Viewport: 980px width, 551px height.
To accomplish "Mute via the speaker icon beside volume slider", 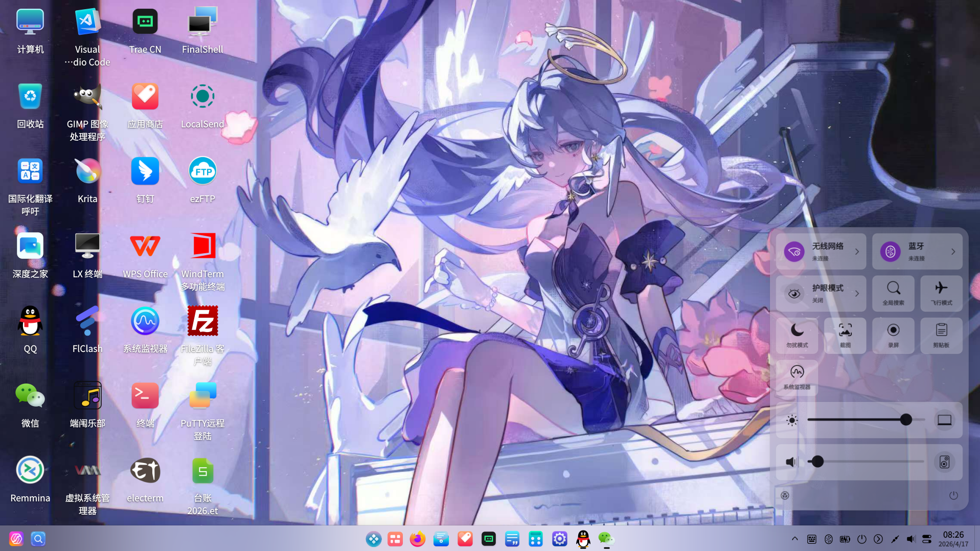I will tap(791, 462).
